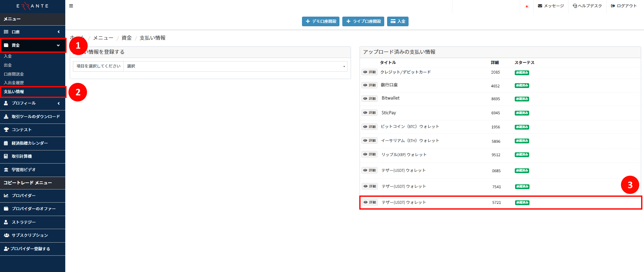Click ログアウト to sign out
This screenshot has height=272, width=644.
[x=624, y=6]
